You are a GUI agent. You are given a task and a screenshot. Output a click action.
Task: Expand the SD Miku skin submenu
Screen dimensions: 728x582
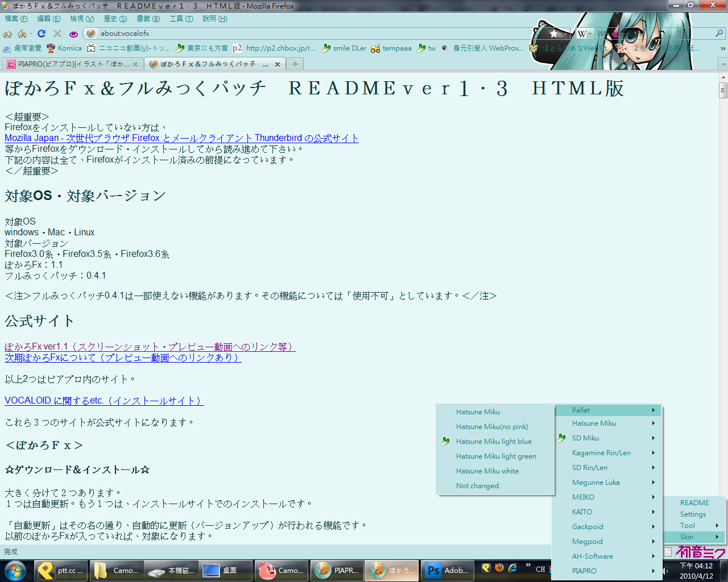[607, 438]
